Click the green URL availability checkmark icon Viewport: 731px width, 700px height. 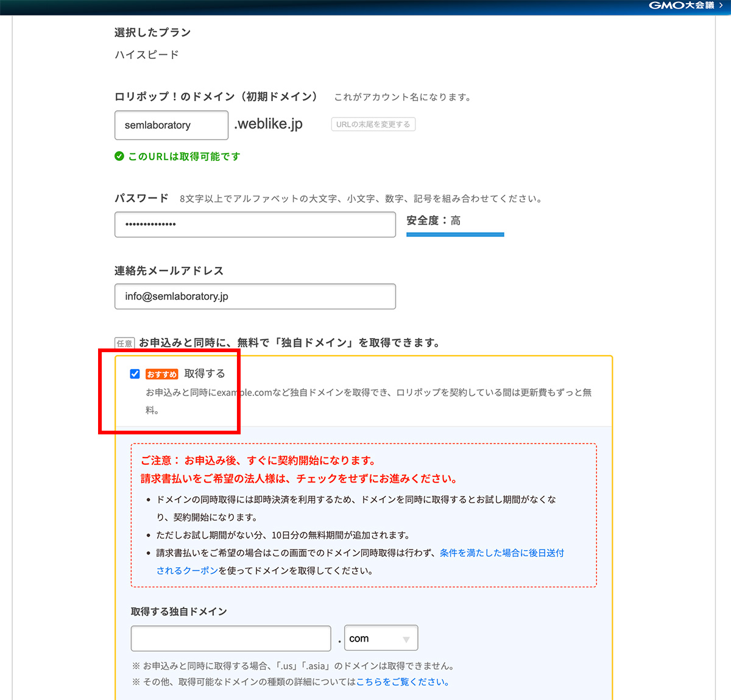pyautogui.click(x=119, y=157)
